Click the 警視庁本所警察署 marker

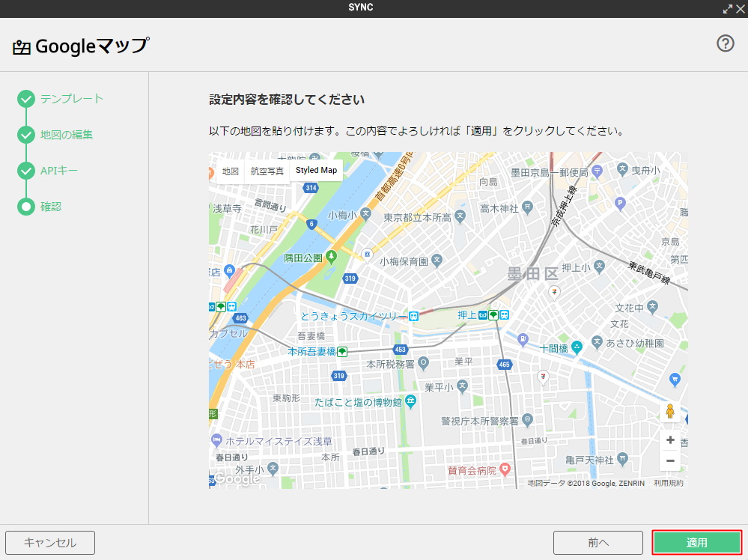point(527,420)
